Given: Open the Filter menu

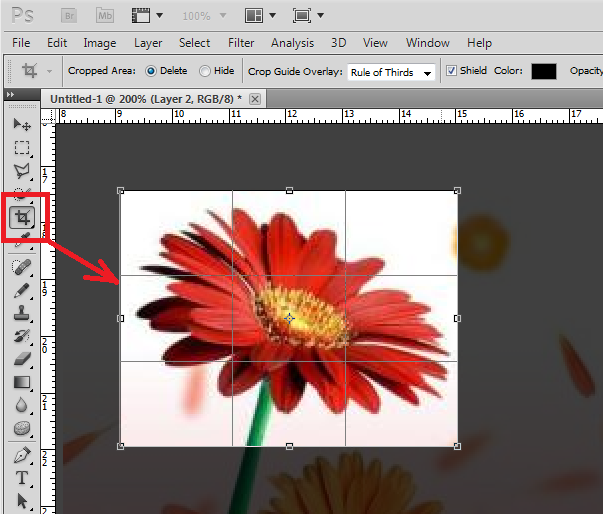Looking at the screenshot, I should [240, 43].
